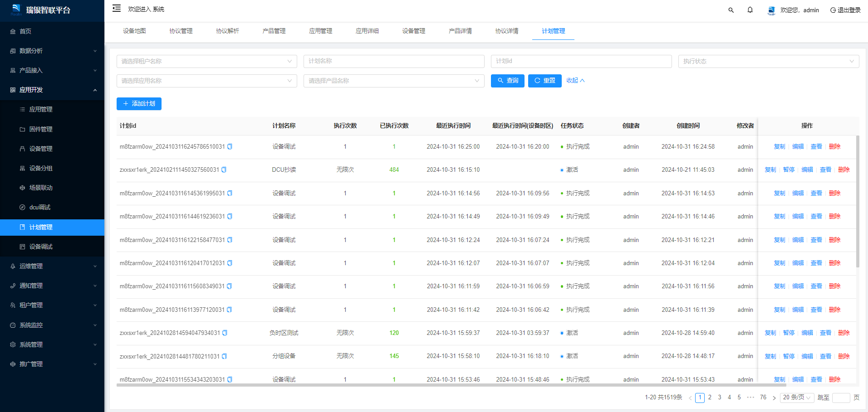Copy id icon for plan ending 115608349031
This screenshot has width=868, height=412.
[229, 286]
